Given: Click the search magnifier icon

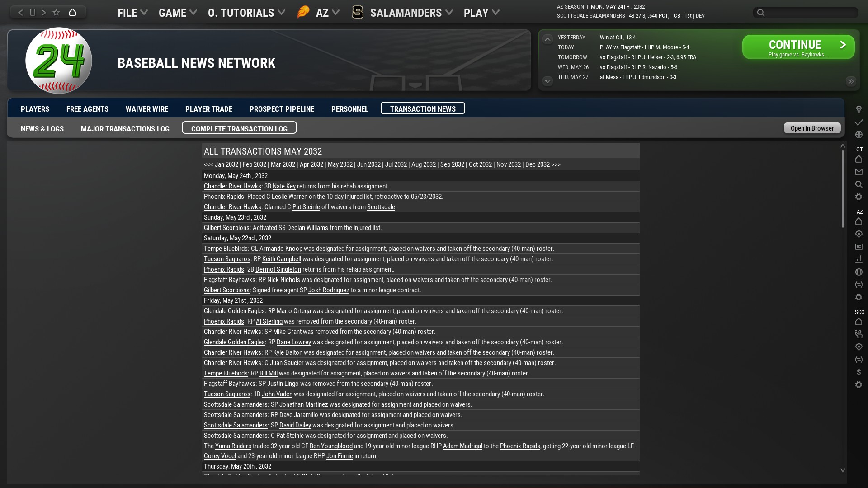Looking at the screenshot, I should tap(761, 12).
